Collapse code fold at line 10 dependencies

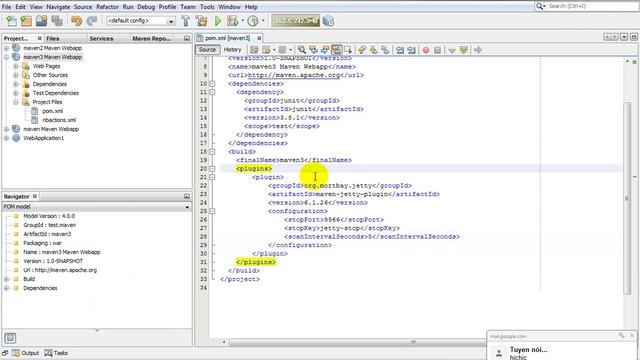tap(212, 84)
